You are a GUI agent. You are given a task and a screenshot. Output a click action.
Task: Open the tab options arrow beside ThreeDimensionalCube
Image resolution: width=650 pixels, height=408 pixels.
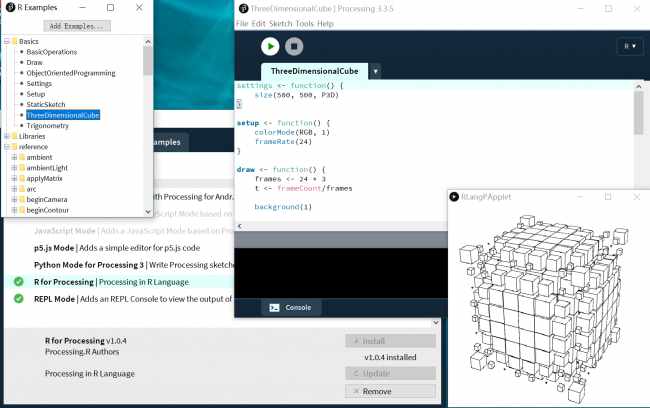tap(375, 71)
